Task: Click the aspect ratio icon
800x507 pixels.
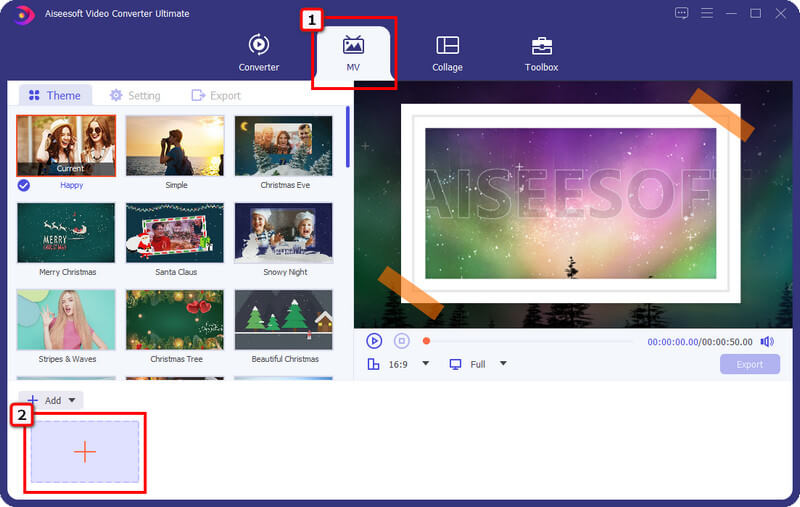Action: coord(373,364)
